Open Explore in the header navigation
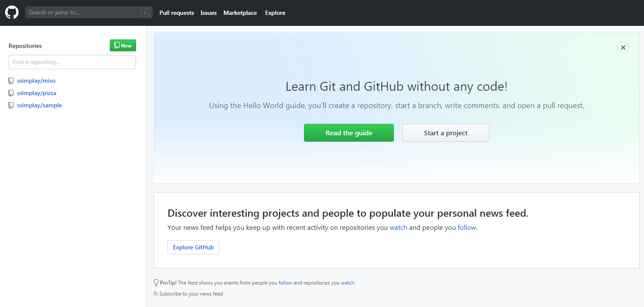Viewport: 644px width, 307px height. (x=275, y=13)
